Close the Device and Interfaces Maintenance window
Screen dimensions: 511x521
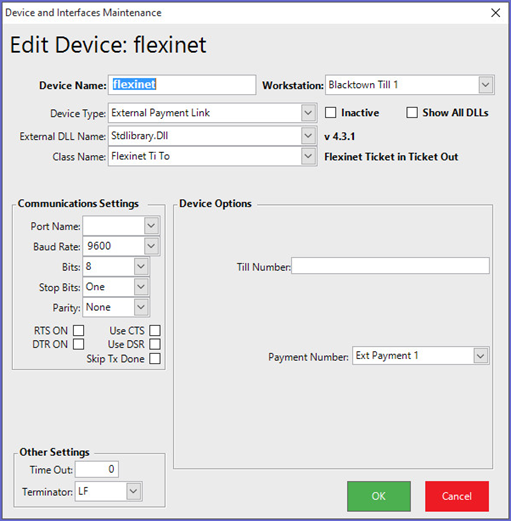pyautogui.click(x=496, y=13)
